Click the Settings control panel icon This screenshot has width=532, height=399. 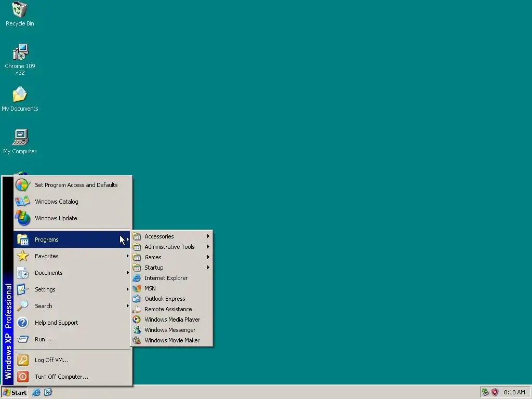23,289
